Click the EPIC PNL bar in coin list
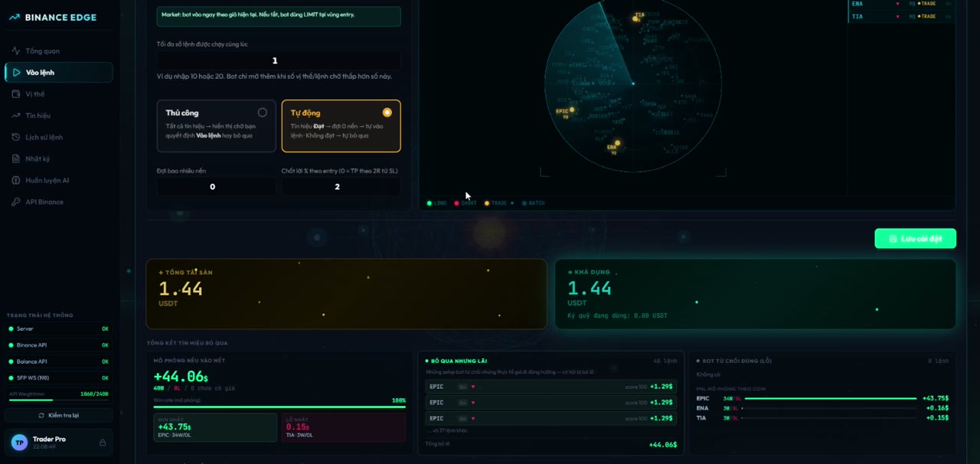The image size is (980, 464). pyautogui.click(x=830, y=398)
